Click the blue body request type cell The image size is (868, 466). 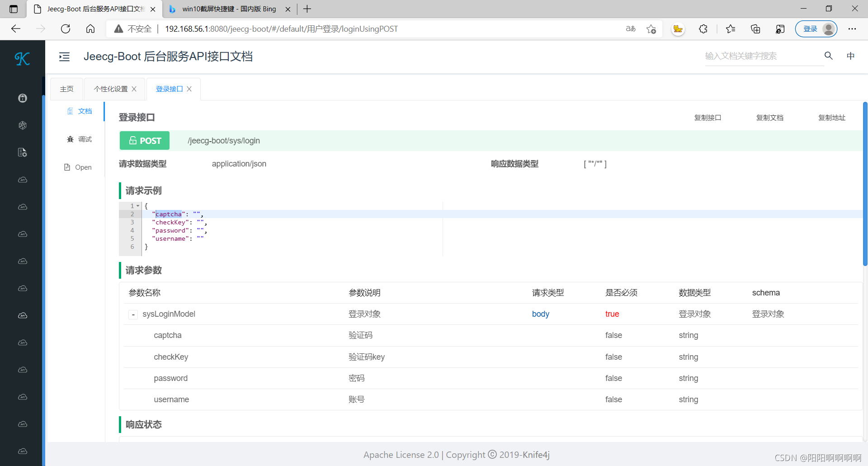[541, 314]
